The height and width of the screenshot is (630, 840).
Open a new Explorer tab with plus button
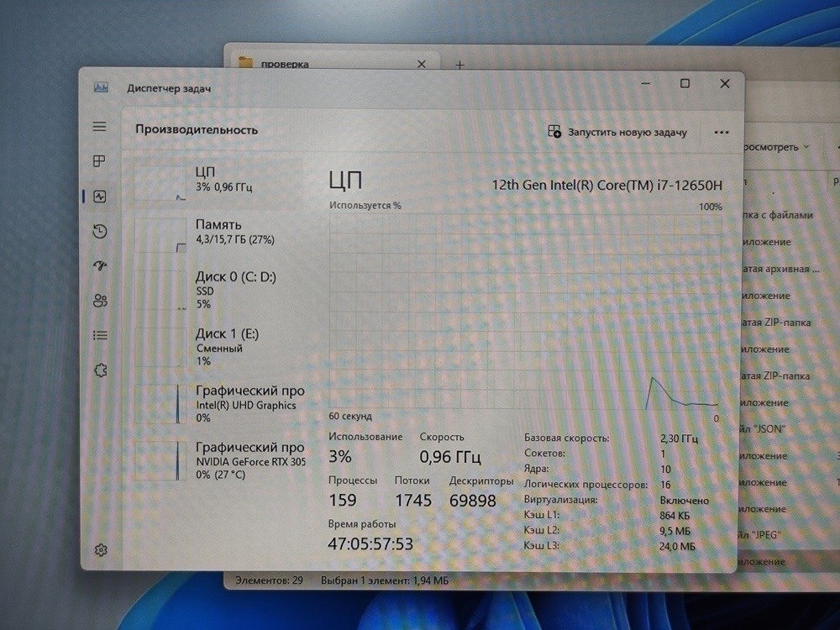459,64
